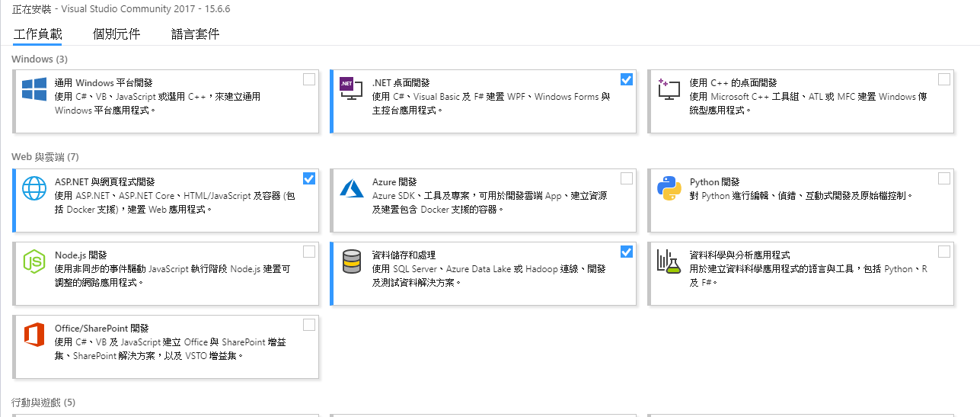
Task: Enable the Node.js 開發 checkbox
Action: pyautogui.click(x=309, y=252)
